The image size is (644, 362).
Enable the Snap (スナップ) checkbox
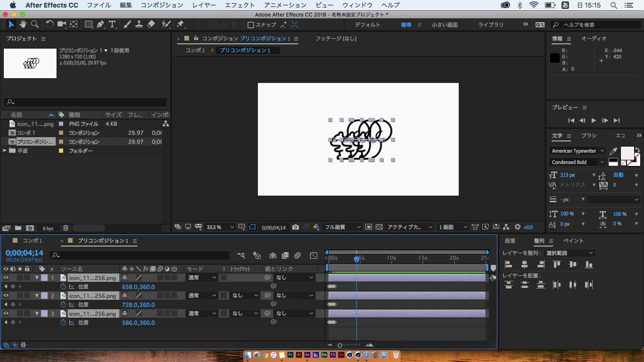coord(251,25)
